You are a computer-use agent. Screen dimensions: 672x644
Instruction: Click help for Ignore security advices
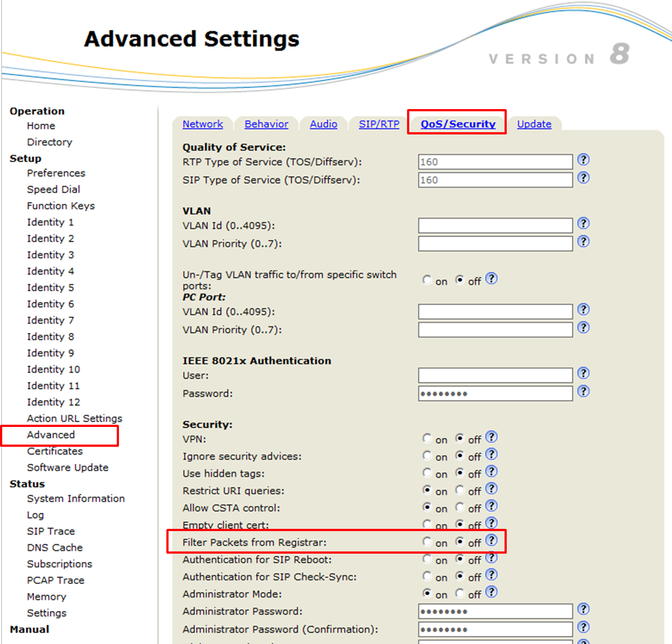(491, 454)
